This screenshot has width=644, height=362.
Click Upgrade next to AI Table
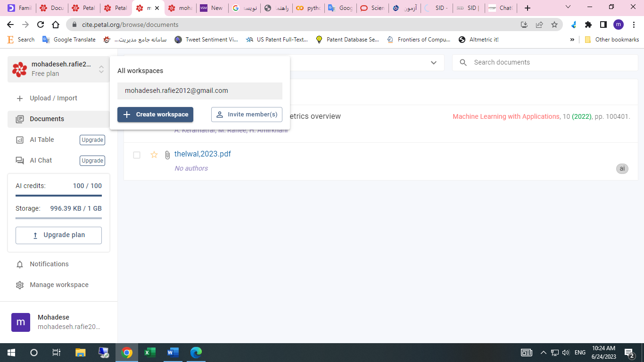click(92, 140)
